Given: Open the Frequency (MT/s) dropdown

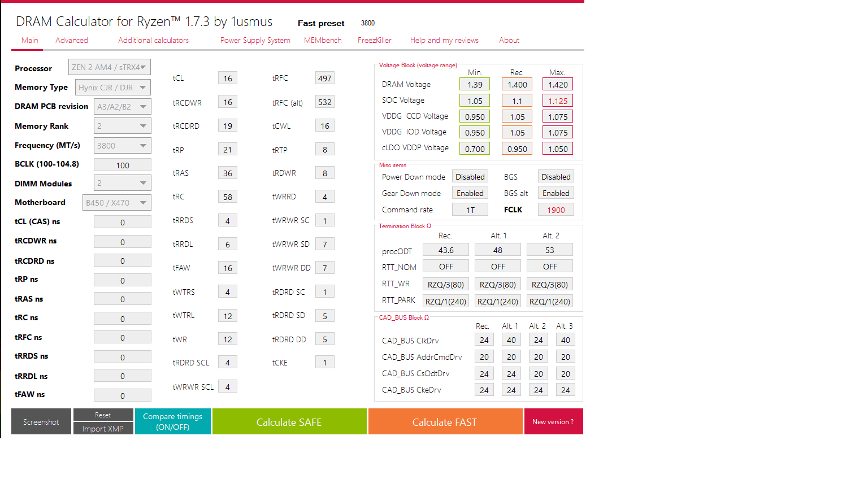Looking at the screenshot, I should [122, 146].
